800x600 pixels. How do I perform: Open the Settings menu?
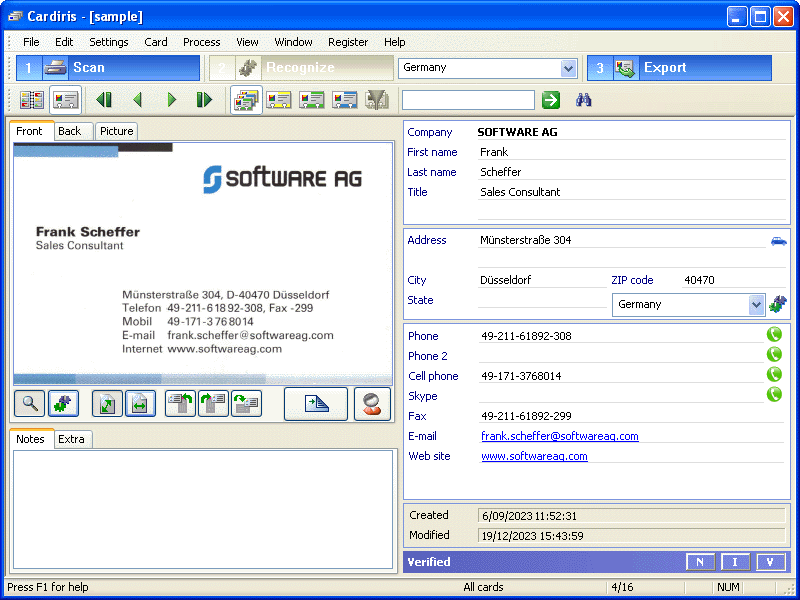(109, 42)
